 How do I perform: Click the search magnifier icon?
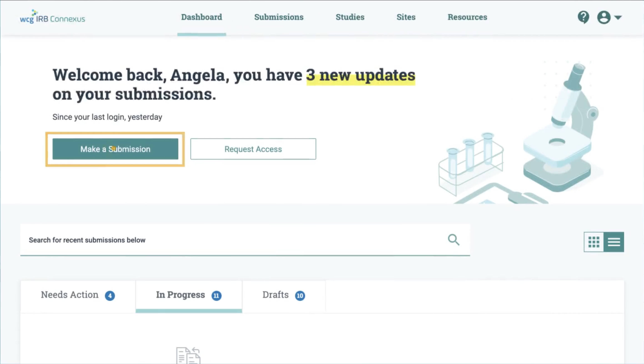point(453,240)
